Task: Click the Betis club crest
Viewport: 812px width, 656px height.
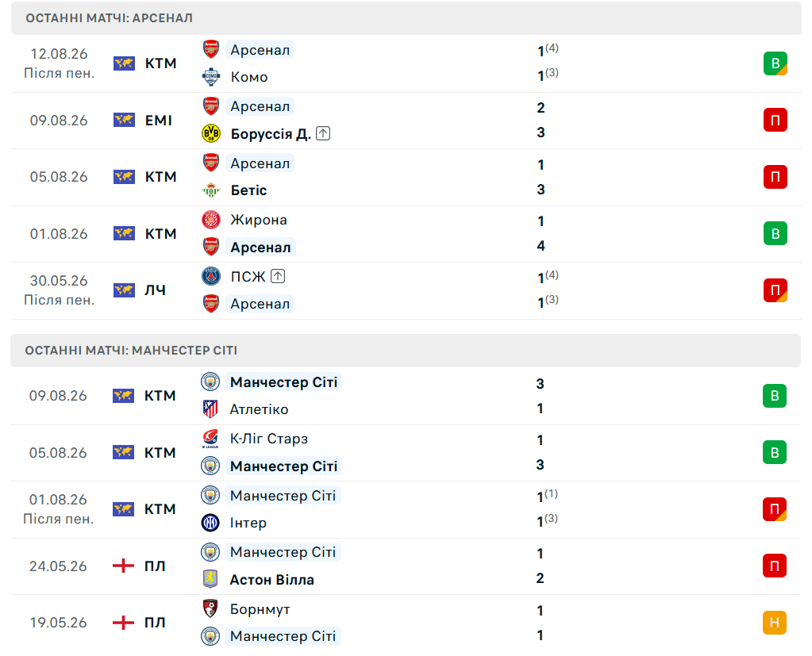Action: click(211, 190)
